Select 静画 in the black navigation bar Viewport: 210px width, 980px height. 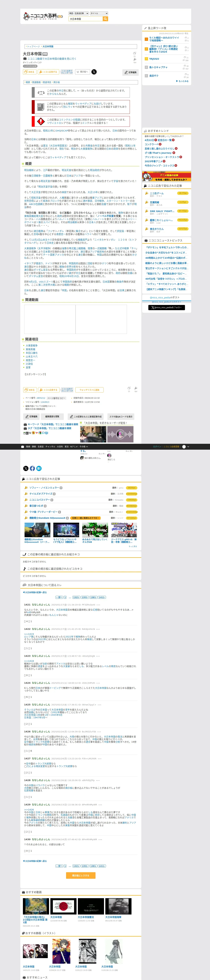pos(34,447)
